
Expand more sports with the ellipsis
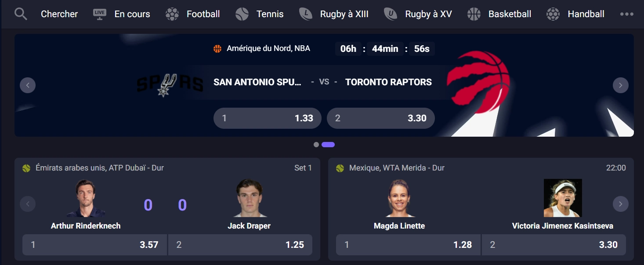click(627, 14)
